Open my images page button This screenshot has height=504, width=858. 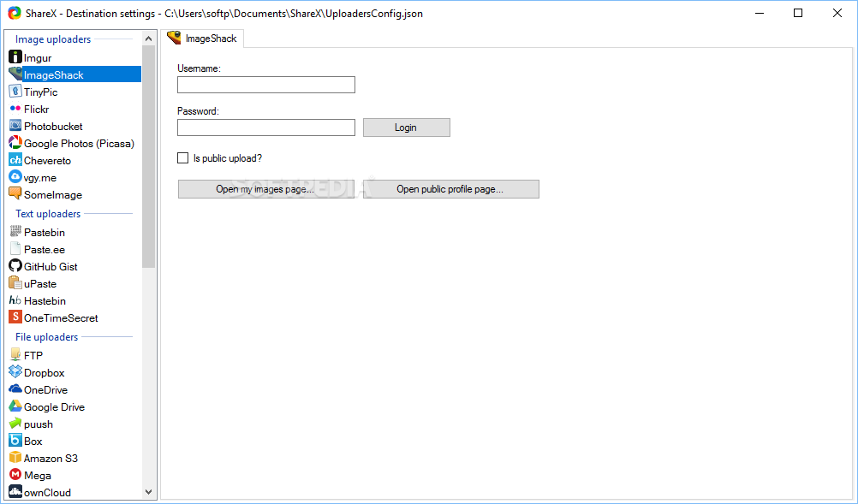[x=266, y=189]
